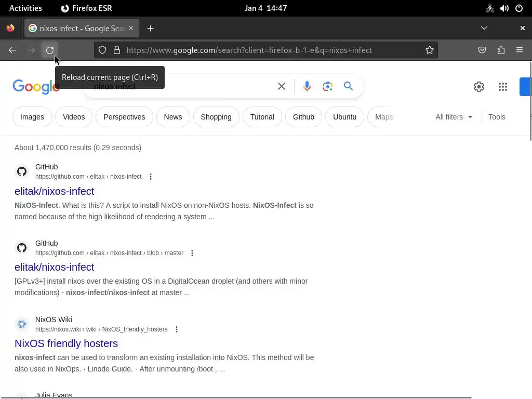
Task: Open Firefox View pinned icon
Action: coord(10,28)
